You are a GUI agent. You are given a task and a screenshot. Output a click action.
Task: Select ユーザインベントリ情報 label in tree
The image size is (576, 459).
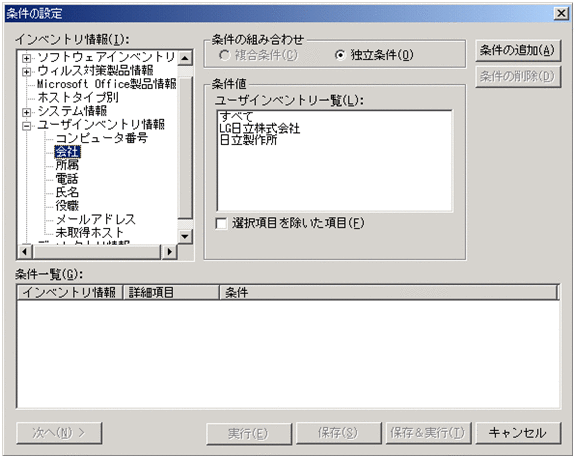pos(101,124)
